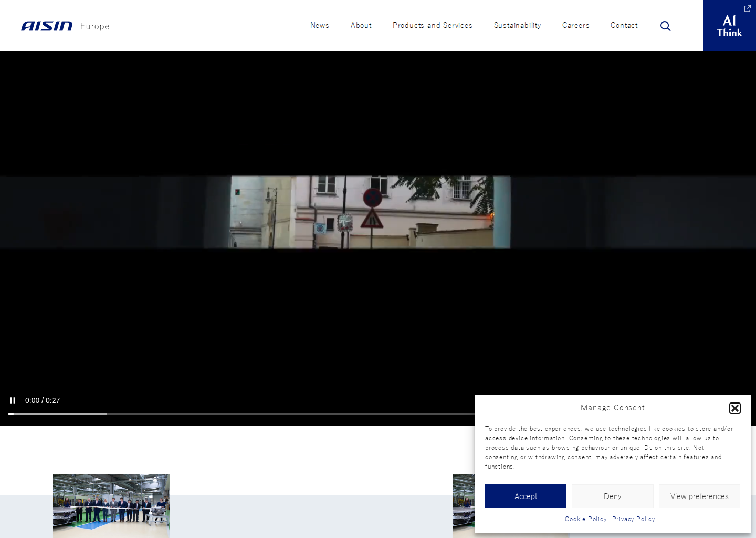Image resolution: width=756 pixels, height=538 pixels.
Task: Open the About menu
Action: [x=361, y=25]
